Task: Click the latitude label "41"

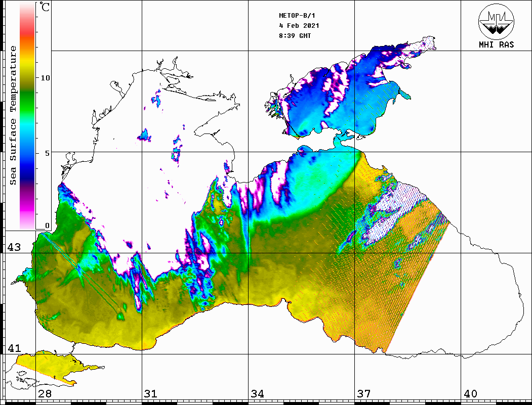Action: coord(14,348)
